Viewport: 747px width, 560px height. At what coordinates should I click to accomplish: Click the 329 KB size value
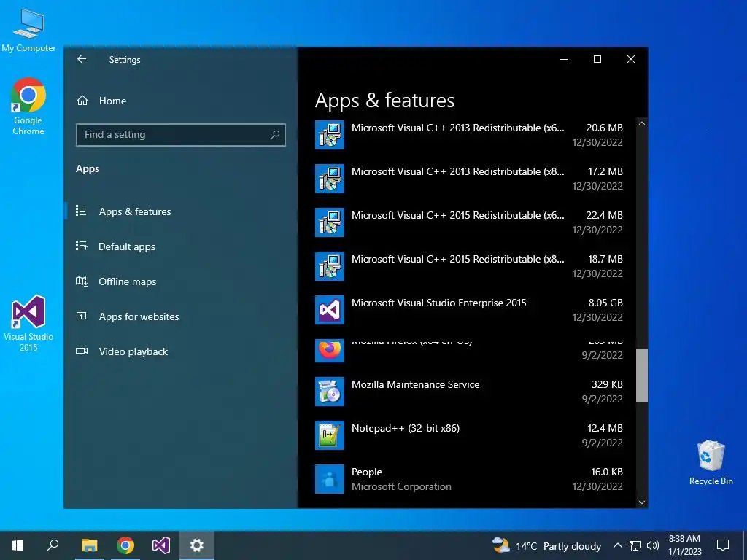pyautogui.click(x=607, y=384)
